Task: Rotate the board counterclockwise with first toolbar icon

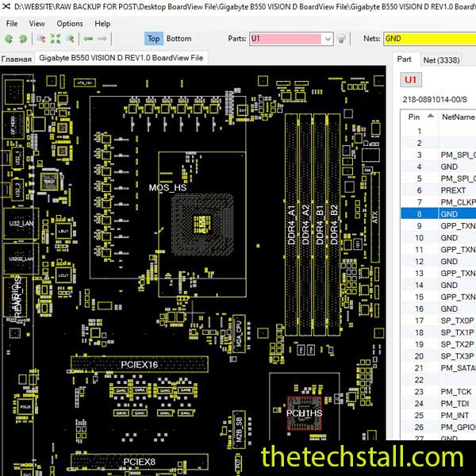Action: click(x=9, y=39)
